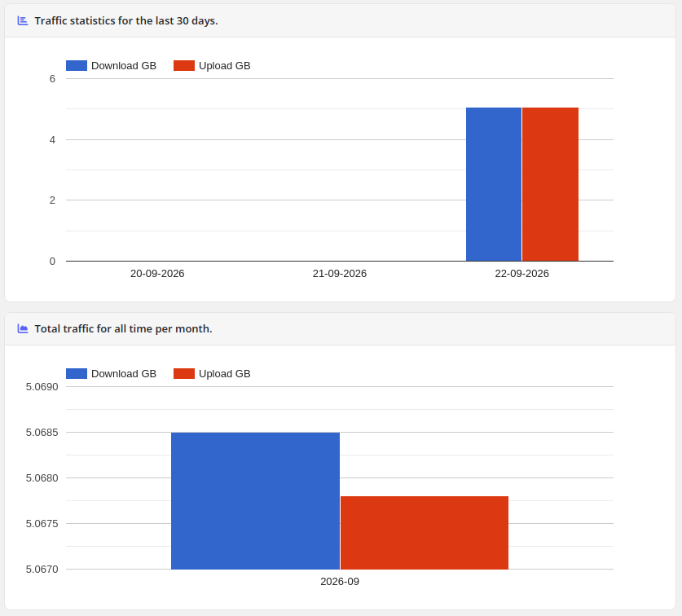Toggle the Upload GB legend label in the 30 days chart
The width and height of the screenshot is (682, 616).
[224, 66]
